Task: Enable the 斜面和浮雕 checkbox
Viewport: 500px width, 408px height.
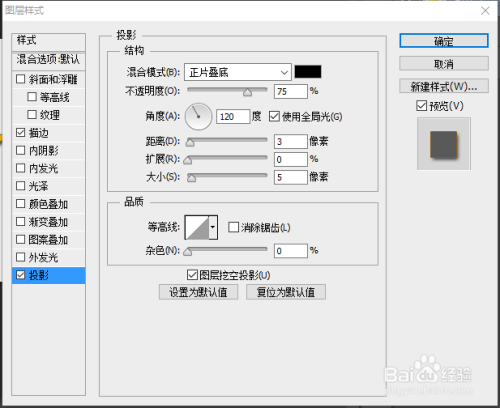Action: pos(20,79)
